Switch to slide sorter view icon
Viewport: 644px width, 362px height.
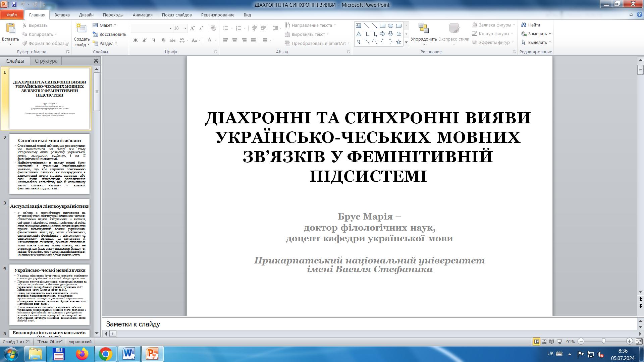tap(544, 342)
